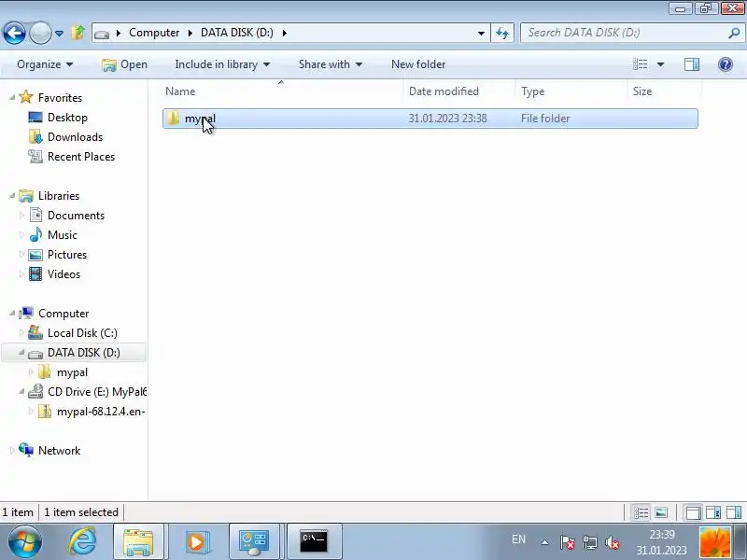Viewport: 747px width, 560px height.
Task: Select DATA DISK (D:) in navigation pane
Action: 83,353
